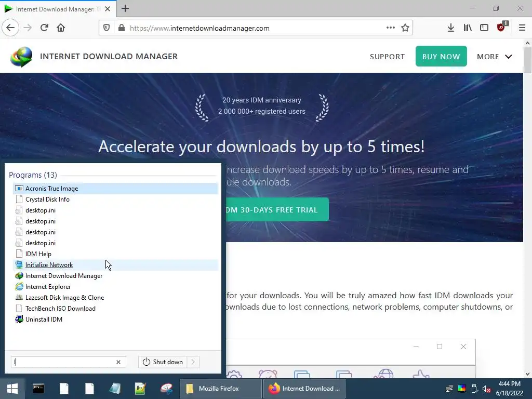Click the Firefox forward arrow
The width and height of the screenshot is (532, 399).
[x=28, y=28]
